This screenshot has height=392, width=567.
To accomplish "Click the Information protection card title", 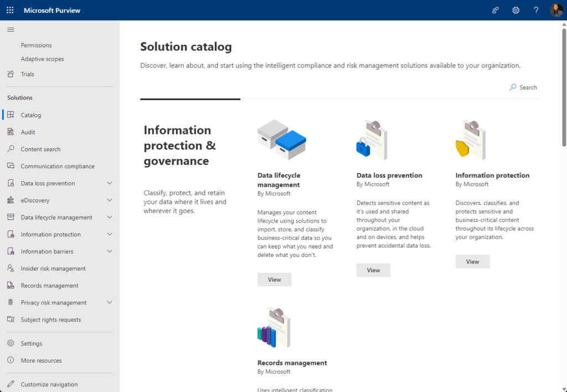I will click(x=492, y=176).
